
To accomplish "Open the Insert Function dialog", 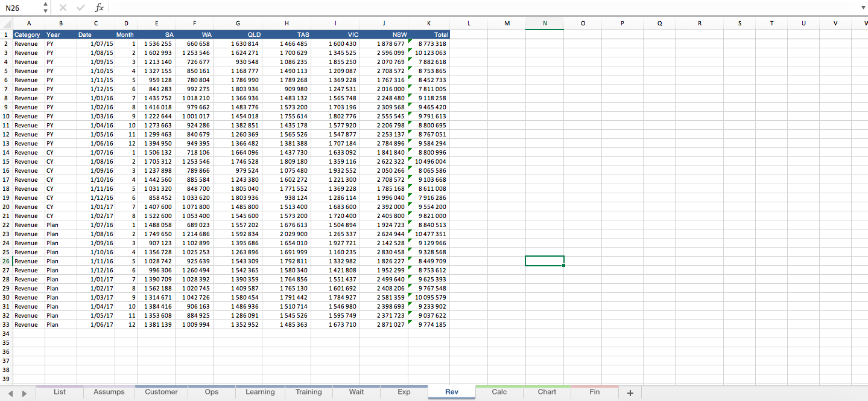I will click(x=100, y=8).
